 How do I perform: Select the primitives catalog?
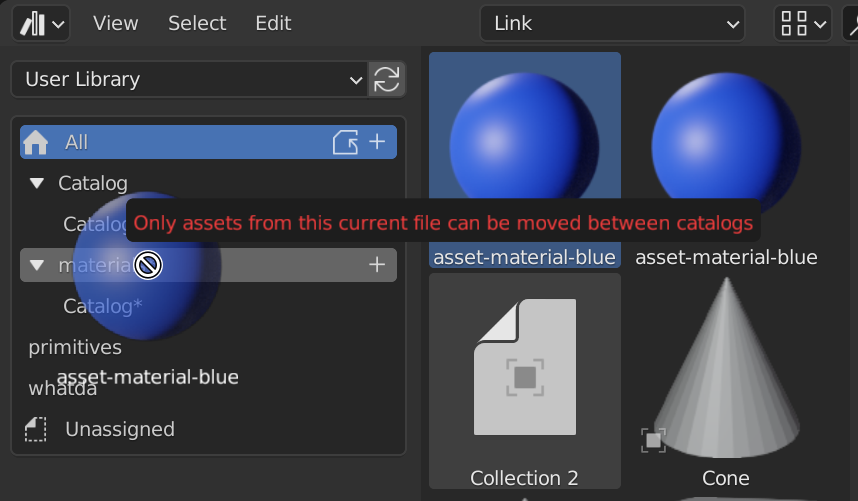75,347
